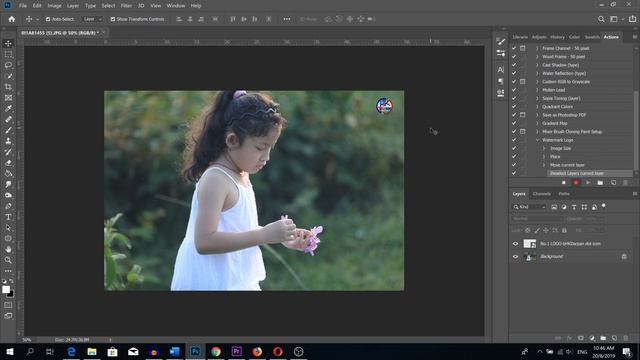This screenshot has height=360, width=640.
Task: Select the Move tool in the toolbox
Action: click(x=8, y=43)
